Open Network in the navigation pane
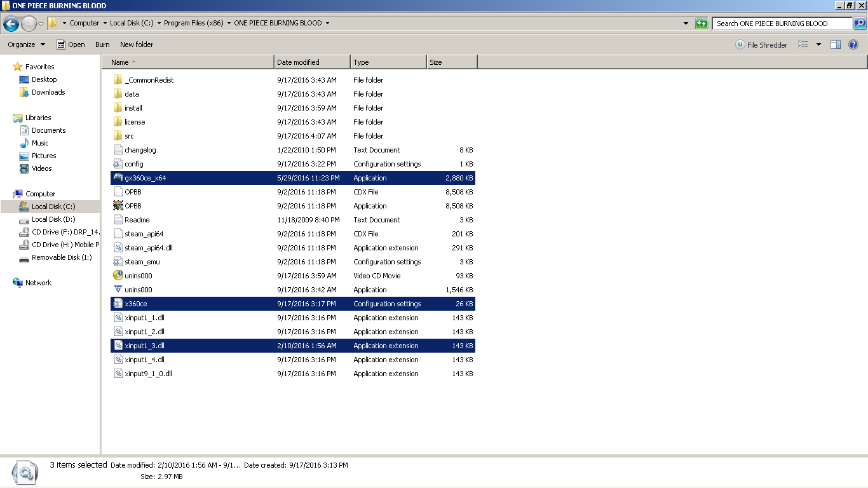Viewport: 868px width, 488px height. click(38, 283)
